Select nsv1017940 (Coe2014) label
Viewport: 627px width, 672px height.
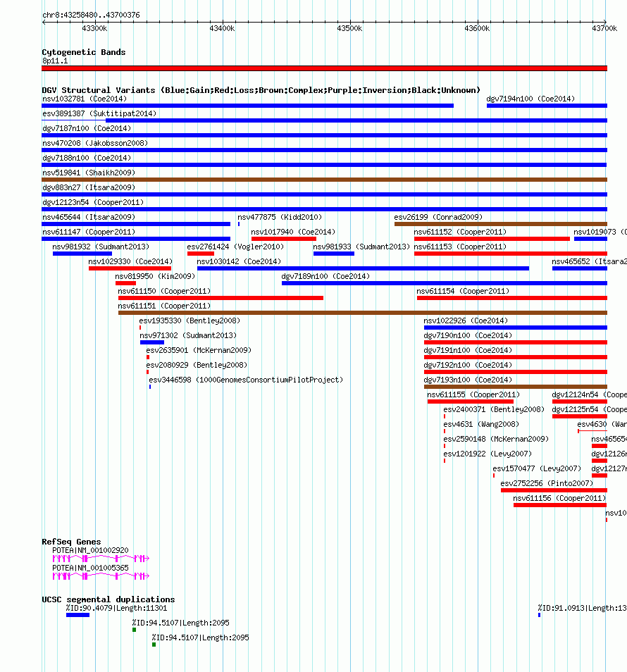pos(293,232)
